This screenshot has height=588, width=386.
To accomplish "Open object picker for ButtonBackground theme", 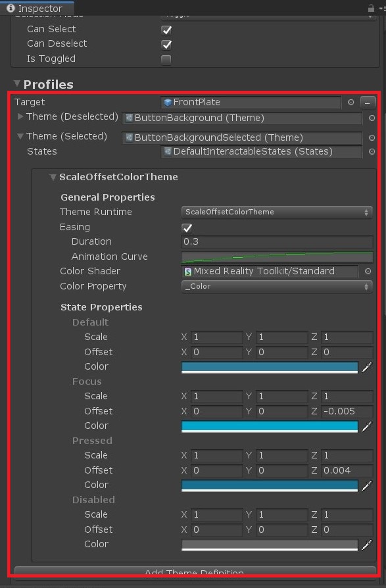I will pos(372,118).
